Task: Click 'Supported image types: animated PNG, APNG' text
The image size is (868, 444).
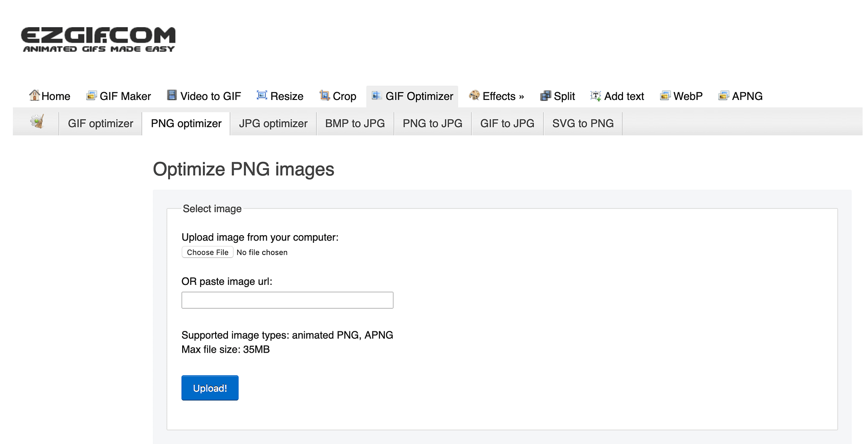Action: pyautogui.click(x=287, y=335)
